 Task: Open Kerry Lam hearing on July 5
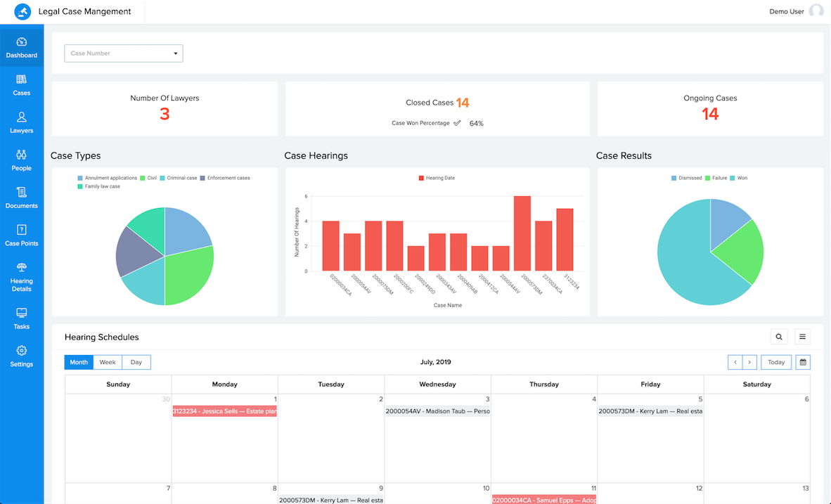point(650,411)
